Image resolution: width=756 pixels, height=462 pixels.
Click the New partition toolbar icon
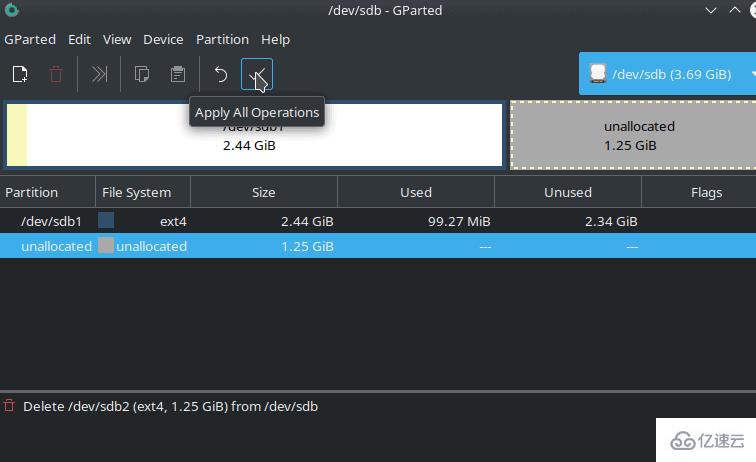[x=20, y=74]
